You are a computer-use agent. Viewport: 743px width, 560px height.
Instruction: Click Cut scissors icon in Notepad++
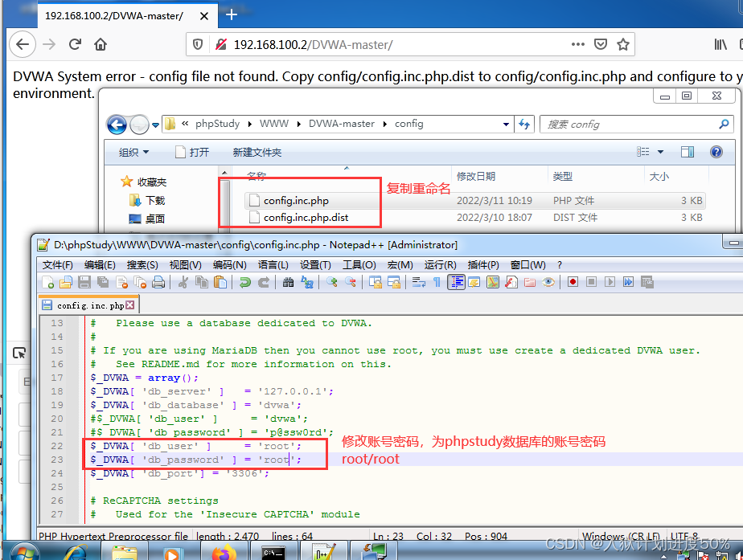click(183, 282)
